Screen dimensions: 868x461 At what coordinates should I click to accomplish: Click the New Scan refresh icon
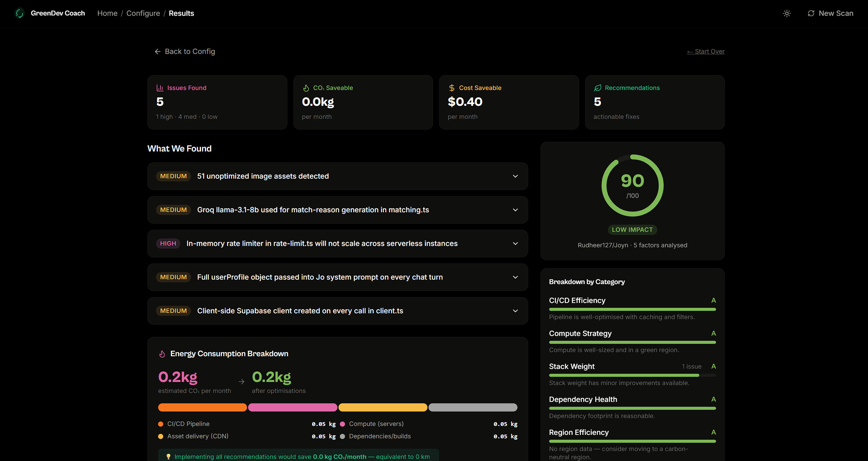[811, 13]
